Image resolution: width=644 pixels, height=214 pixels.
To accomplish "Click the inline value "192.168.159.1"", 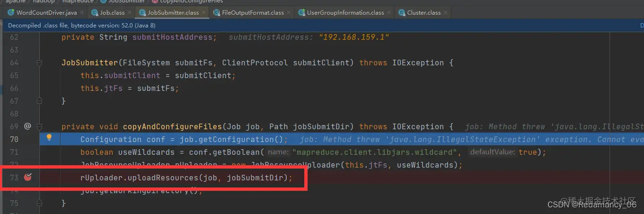I will (x=354, y=37).
